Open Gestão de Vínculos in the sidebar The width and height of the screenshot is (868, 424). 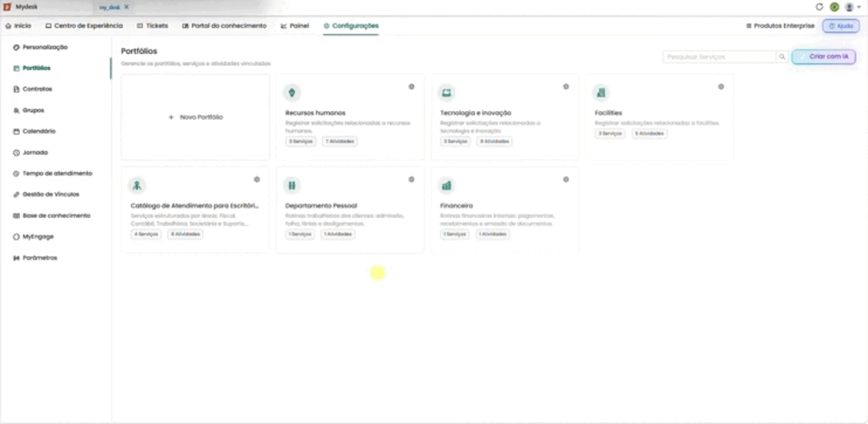(46, 195)
